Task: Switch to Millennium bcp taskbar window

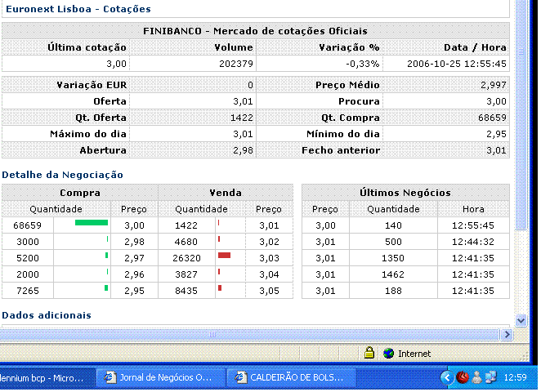Action: click(x=47, y=378)
